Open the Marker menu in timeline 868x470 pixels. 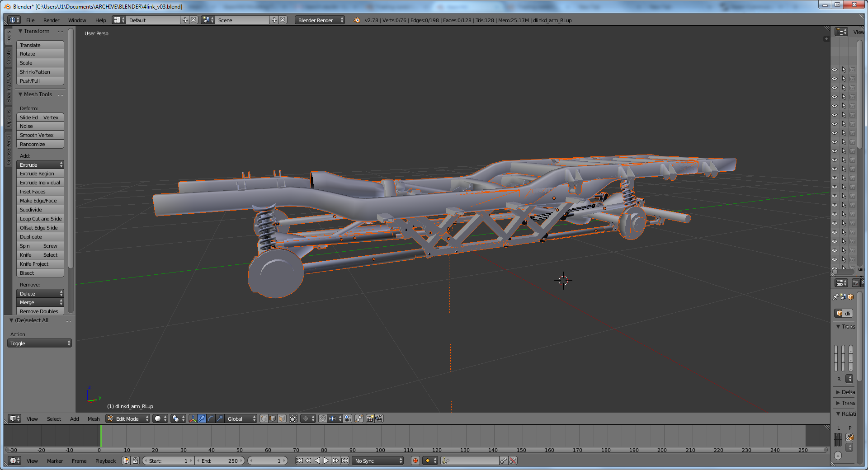click(x=55, y=461)
